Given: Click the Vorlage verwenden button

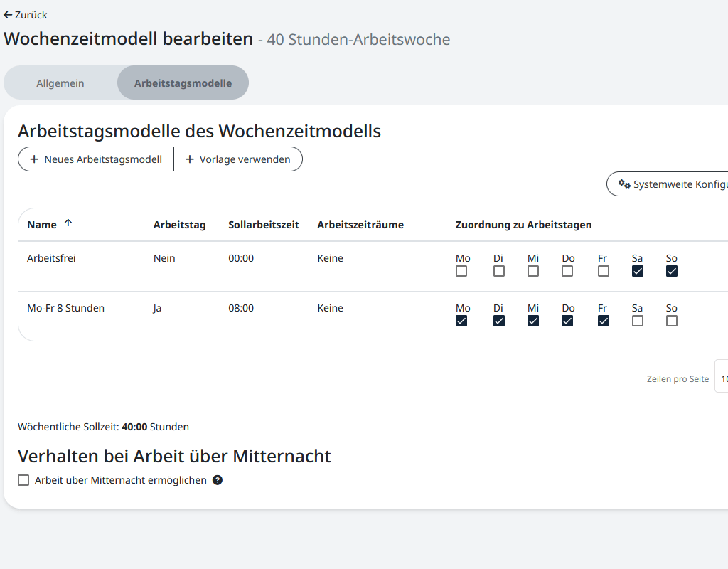Looking at the screenshot, I should pyautogui.click(x=238, y=159).
